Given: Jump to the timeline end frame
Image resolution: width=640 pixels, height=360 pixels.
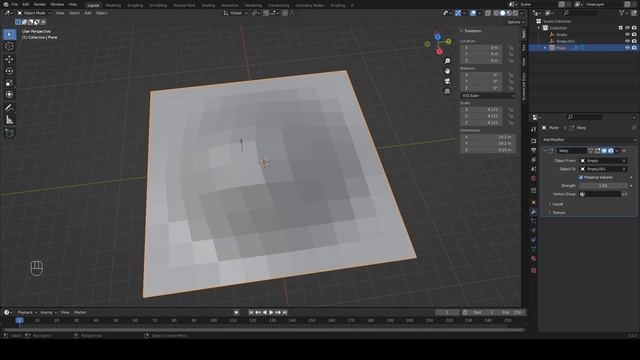Looking at the screenshot, I should 285,312.
